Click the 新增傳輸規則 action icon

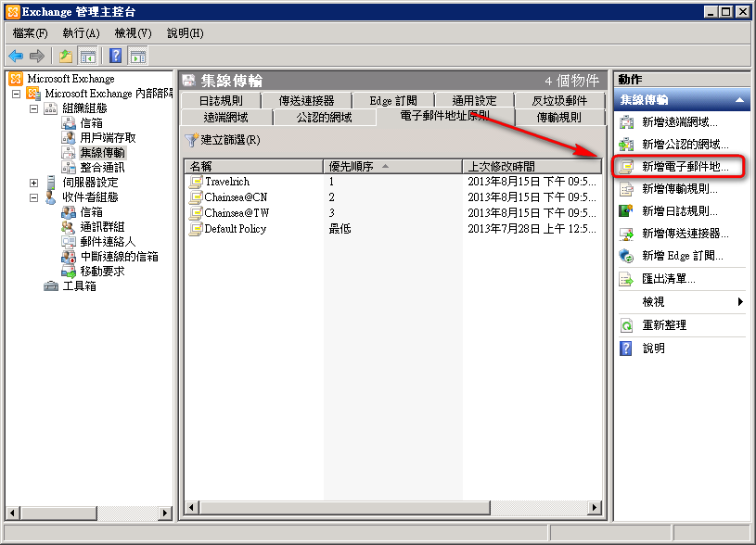pos(626,189)
